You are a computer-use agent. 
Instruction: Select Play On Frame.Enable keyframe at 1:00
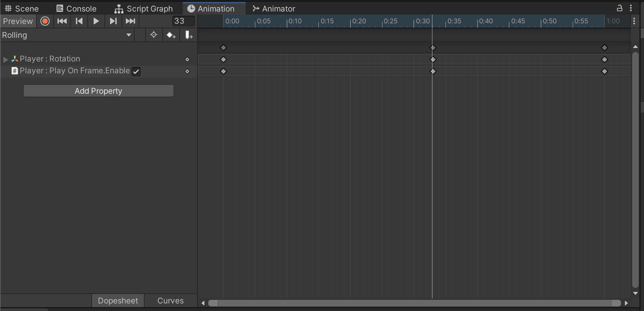pos(605,71)
